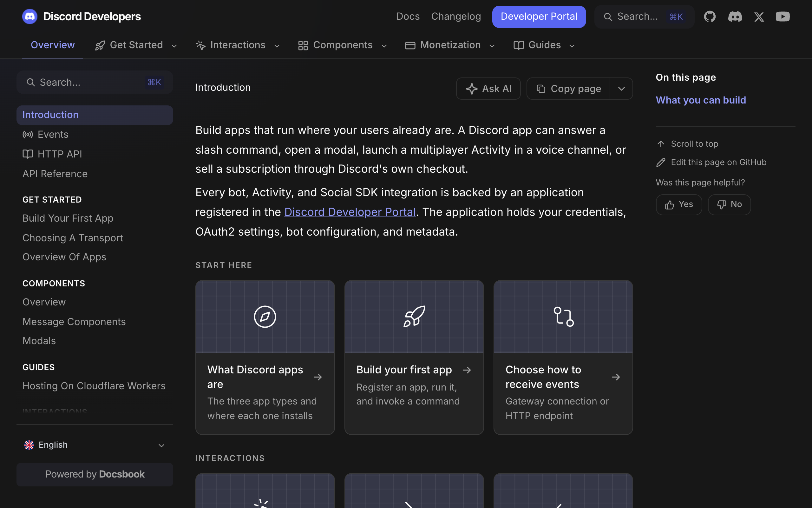Viewport: 812px width, 508px height.
Task: Click the Ask AI button
Action: 488,89
